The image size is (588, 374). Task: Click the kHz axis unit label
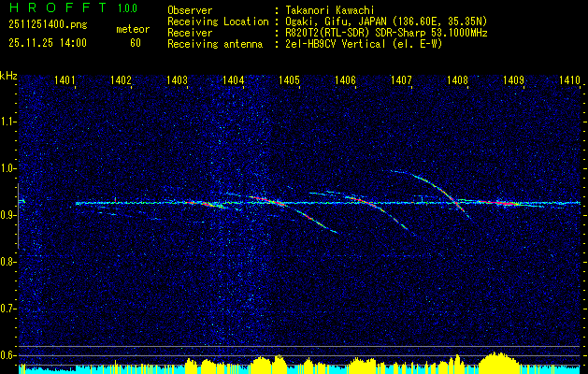click(8, 76)
